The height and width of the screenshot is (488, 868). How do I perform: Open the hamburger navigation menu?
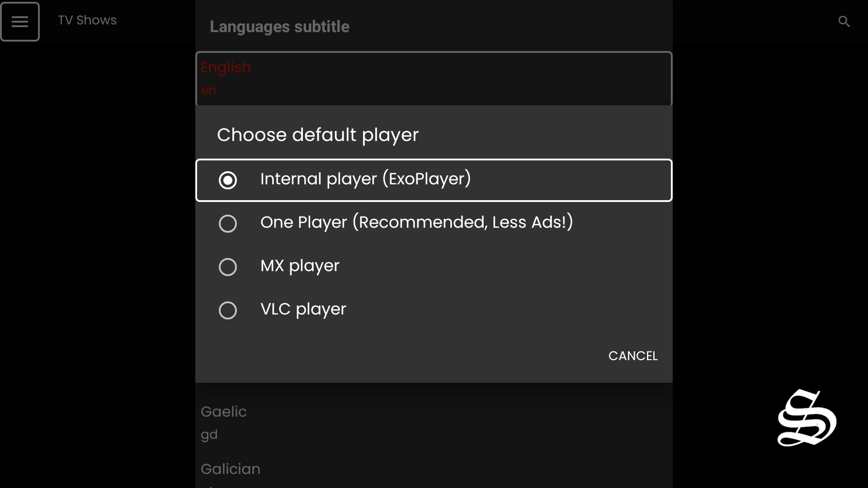[x=20, y=21]
